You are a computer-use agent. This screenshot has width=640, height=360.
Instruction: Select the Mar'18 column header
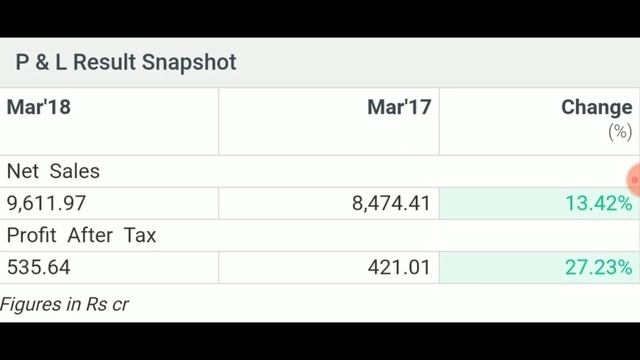coord(39,107)
